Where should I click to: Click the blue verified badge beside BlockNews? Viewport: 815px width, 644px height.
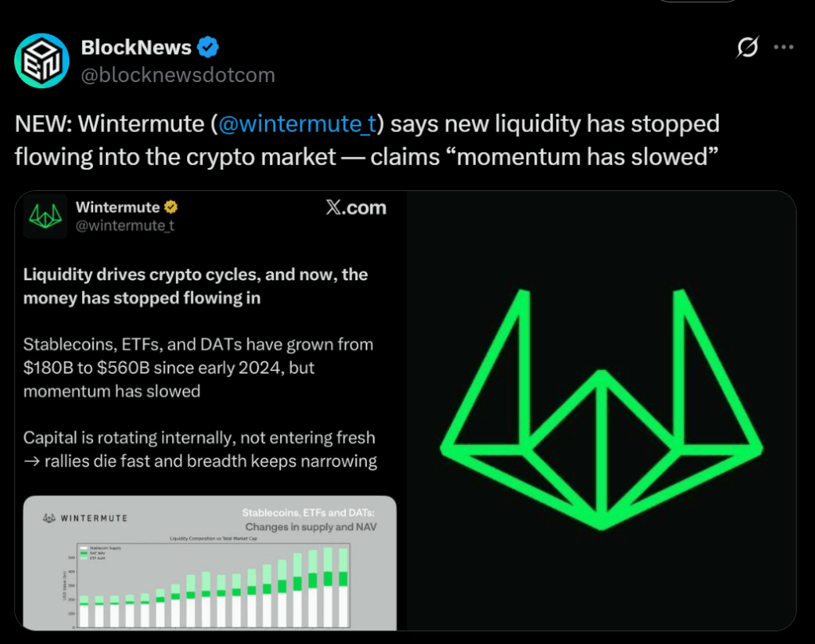209,48
